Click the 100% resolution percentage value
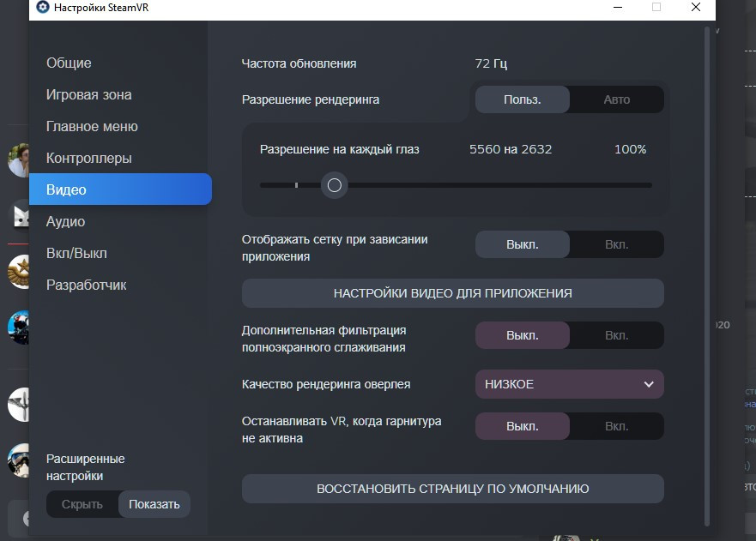This screenshot has width=756, height=541. pyautogui.click(x=630, y=149)
